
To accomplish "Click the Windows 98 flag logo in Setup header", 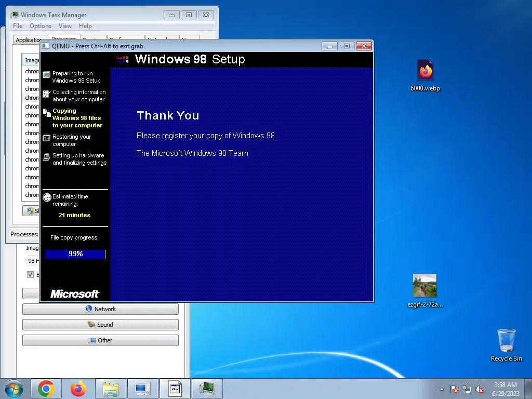I will (x=122, y=60).
